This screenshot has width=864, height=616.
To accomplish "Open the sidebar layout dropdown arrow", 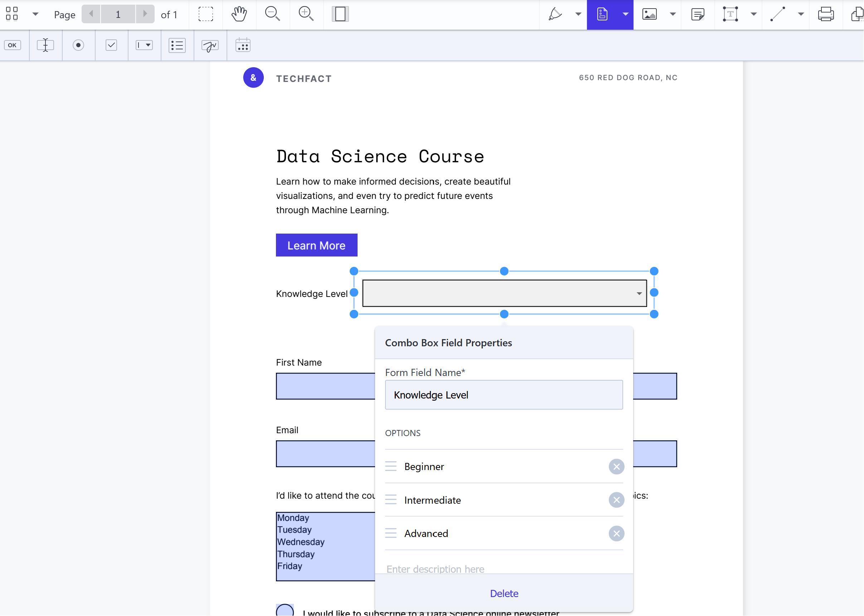I will (x=35, y=14).
